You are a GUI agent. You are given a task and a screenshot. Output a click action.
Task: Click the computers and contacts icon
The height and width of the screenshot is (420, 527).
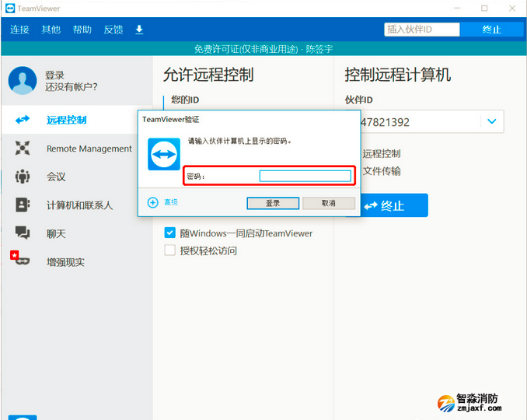pos(23,205)
